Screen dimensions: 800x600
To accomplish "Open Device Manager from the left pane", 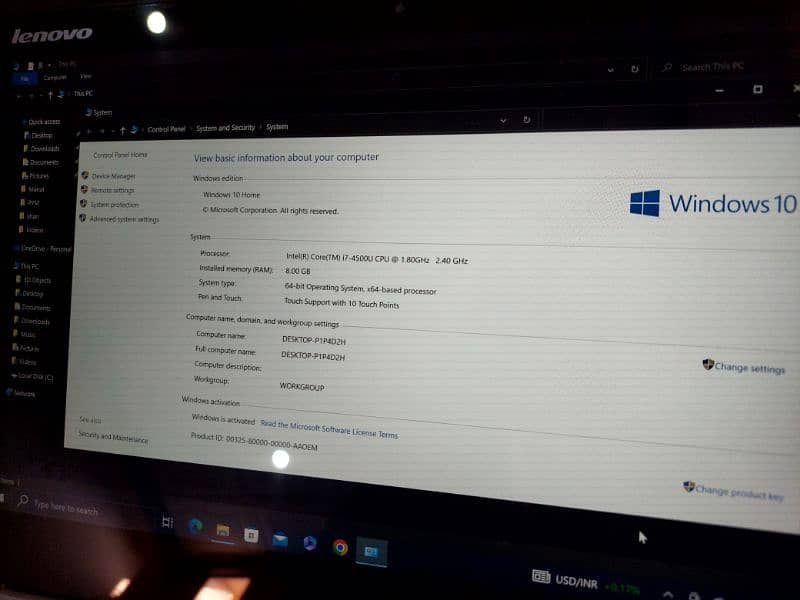I will click(113, 176).
